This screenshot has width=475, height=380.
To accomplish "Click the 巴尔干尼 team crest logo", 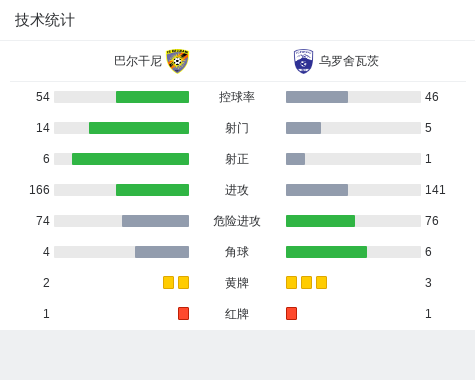I will click(178, 61).
